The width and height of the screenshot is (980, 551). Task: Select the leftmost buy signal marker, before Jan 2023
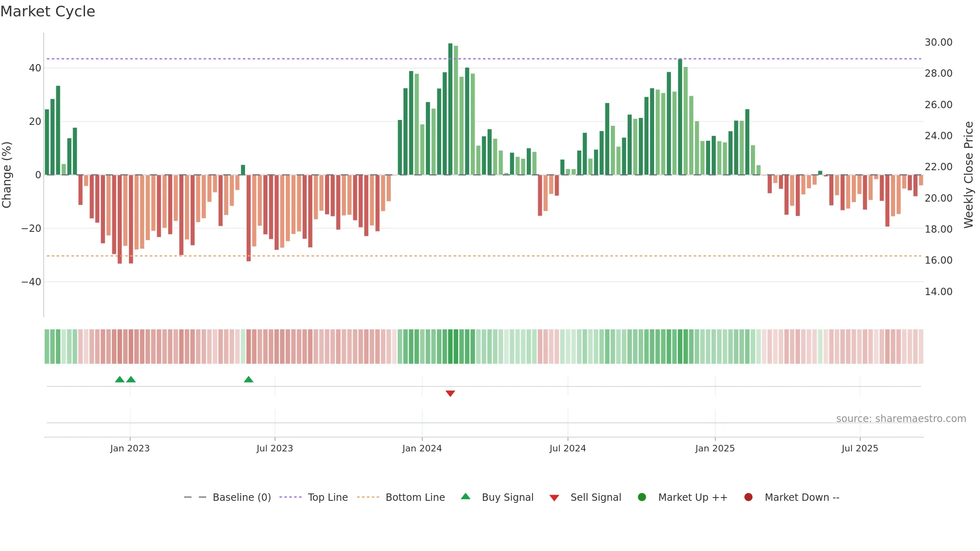pos(120,379)
